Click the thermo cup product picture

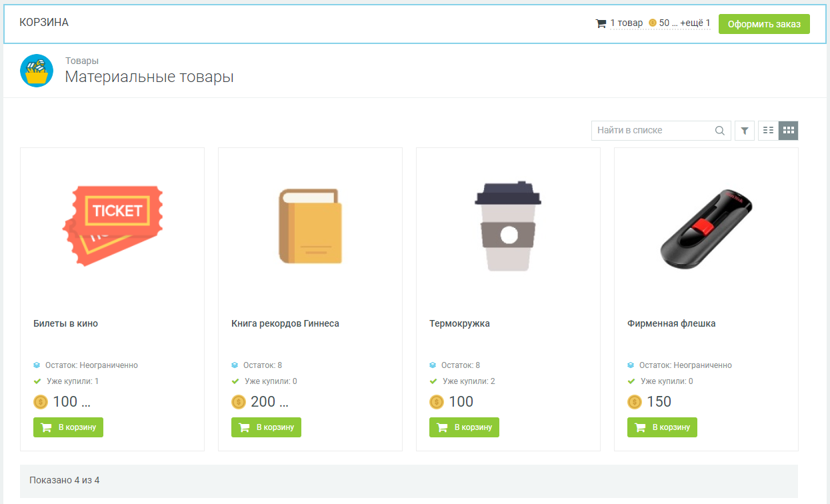pyautogui.click(x=508, y=227)
